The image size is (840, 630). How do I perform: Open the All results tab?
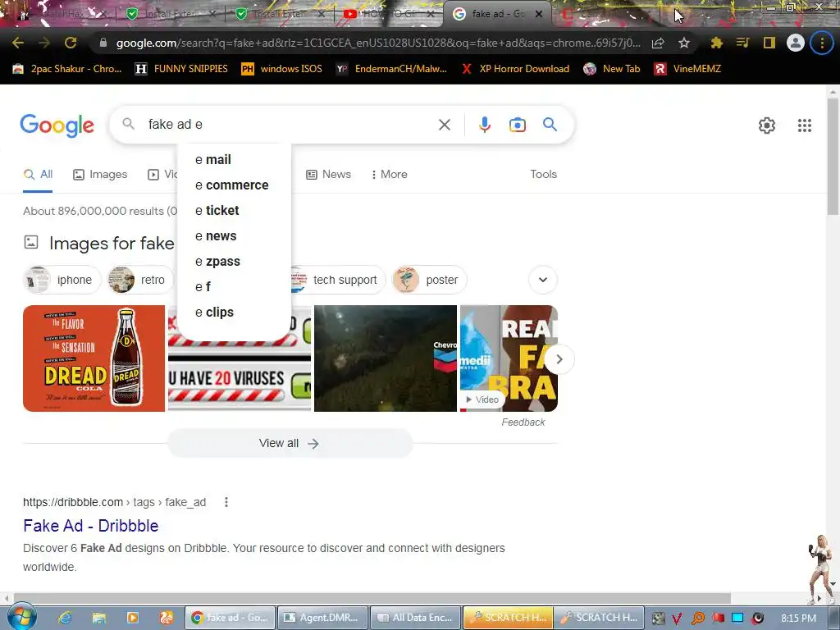(38, 174)
